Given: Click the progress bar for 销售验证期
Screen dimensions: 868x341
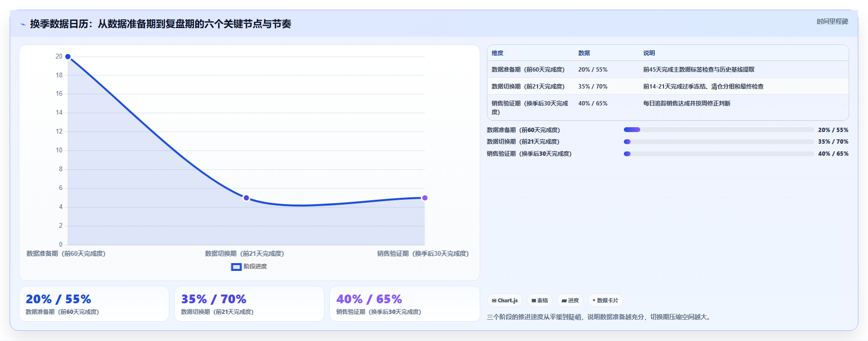Looking at the screenshot, I should (x=719, y=154).
